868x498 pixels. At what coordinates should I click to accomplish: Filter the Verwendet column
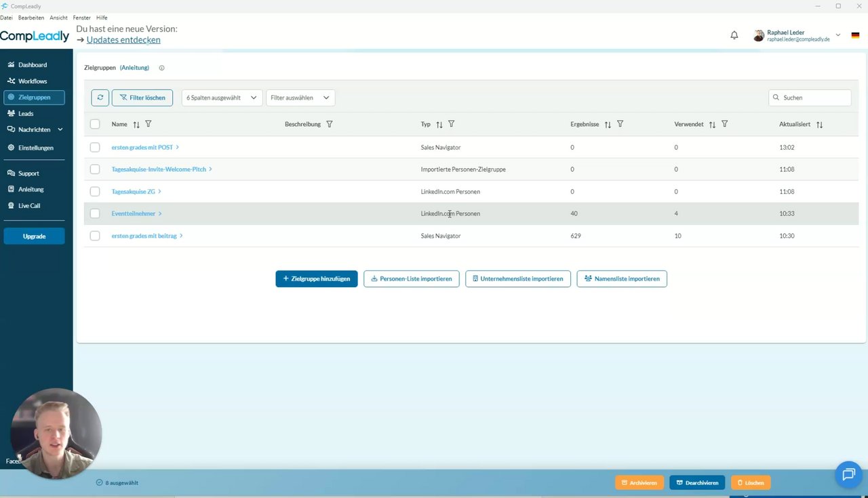tap(725, 124)
